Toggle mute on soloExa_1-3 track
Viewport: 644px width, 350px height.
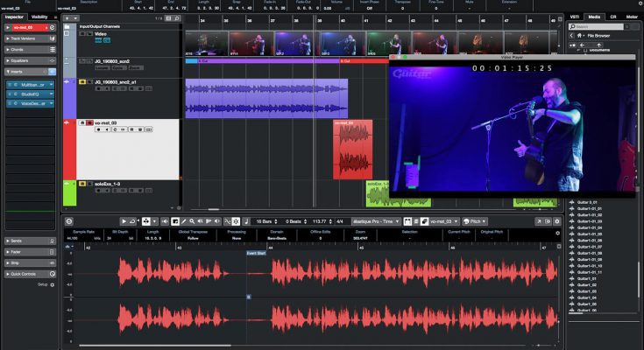click(82, 184)
